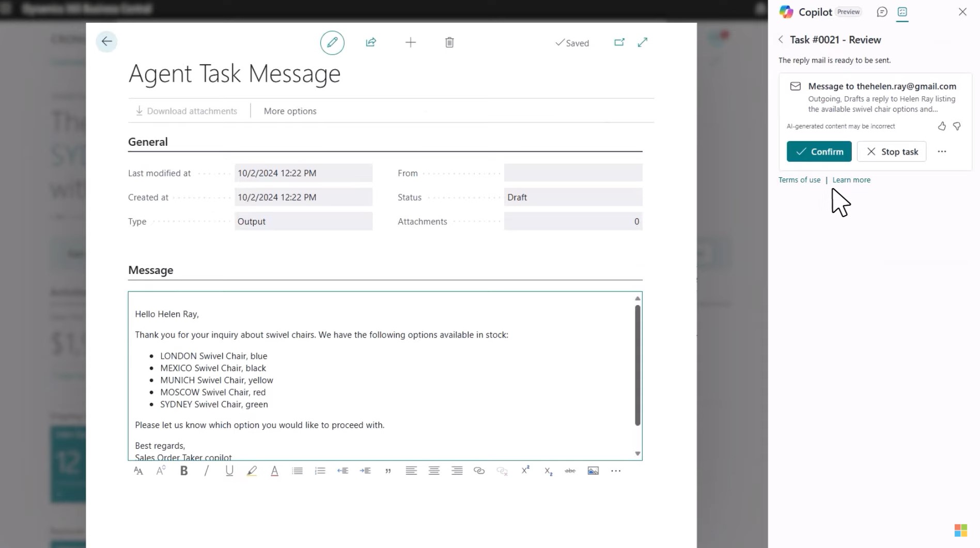Open message to thehelen.ray@gmail.com
The width and height of the screenshot is (980, 548).
(x=882, y=86)
